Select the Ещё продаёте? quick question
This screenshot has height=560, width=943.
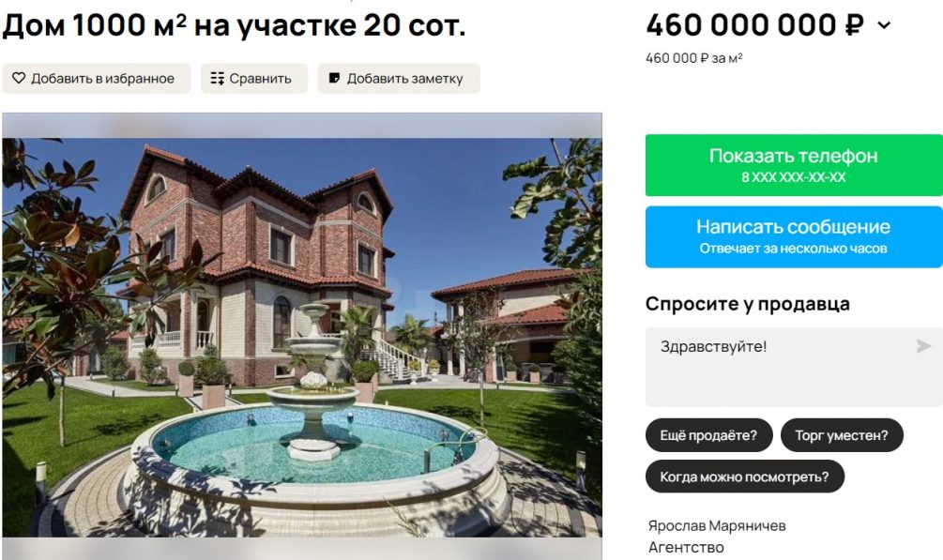(708, 435)
